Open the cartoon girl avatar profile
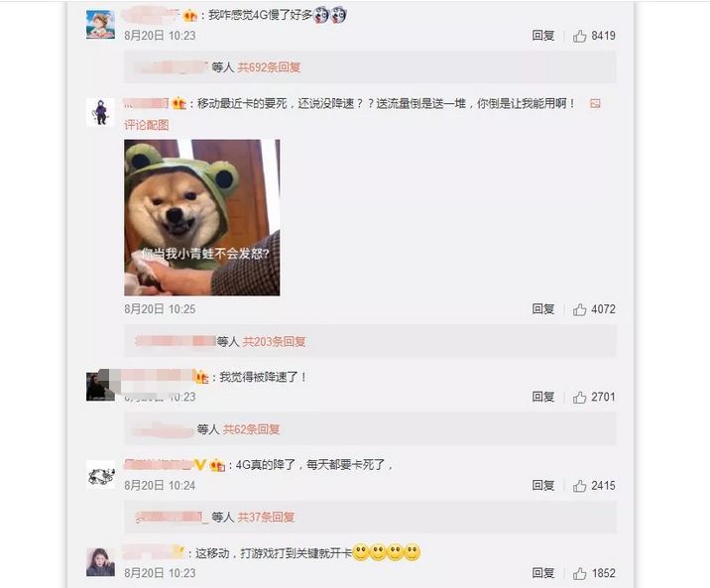 pos(100,25)
